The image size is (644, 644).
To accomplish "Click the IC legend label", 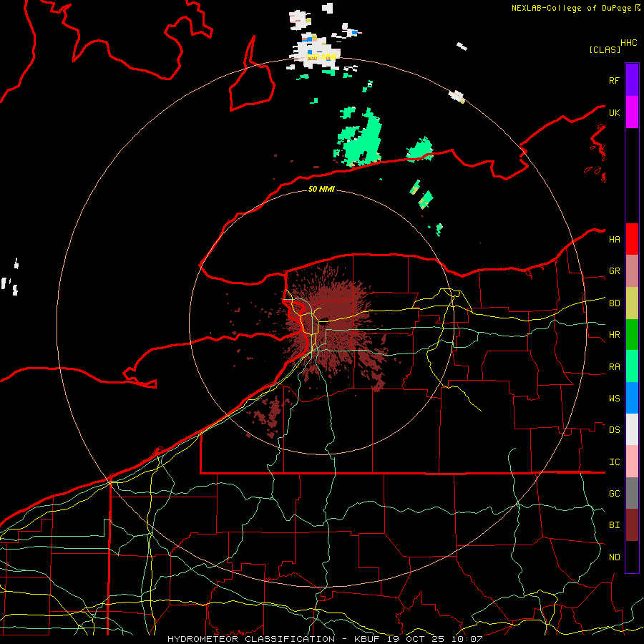I will point(615,462).
